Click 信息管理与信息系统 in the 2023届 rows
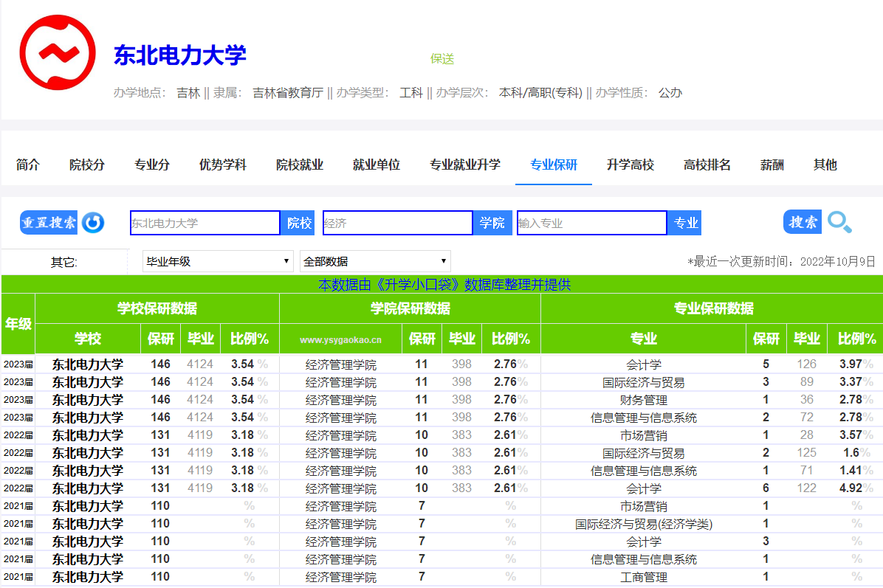Image resolution: width=883 pixels, height=588 pixels. [x=644, y=418]
